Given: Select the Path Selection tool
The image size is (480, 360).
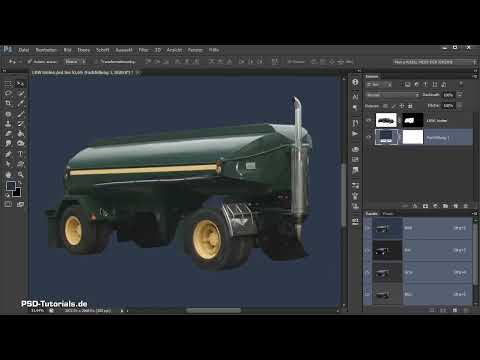Looking at the screenshot, I should coord(8,164).
